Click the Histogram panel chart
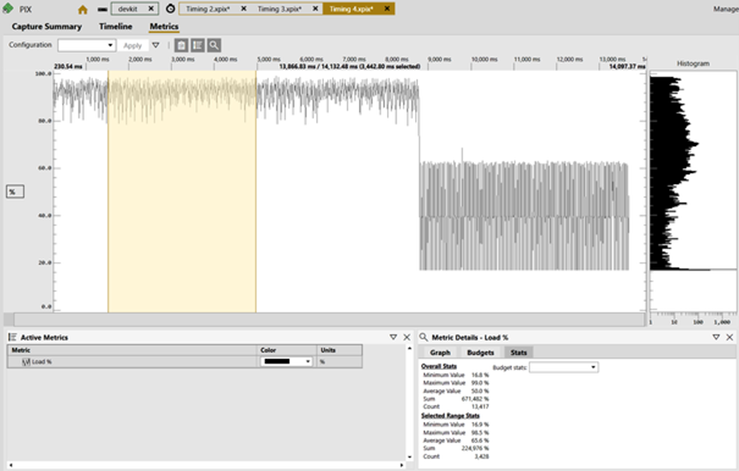 pyautogui.click(x=693, y=191)
